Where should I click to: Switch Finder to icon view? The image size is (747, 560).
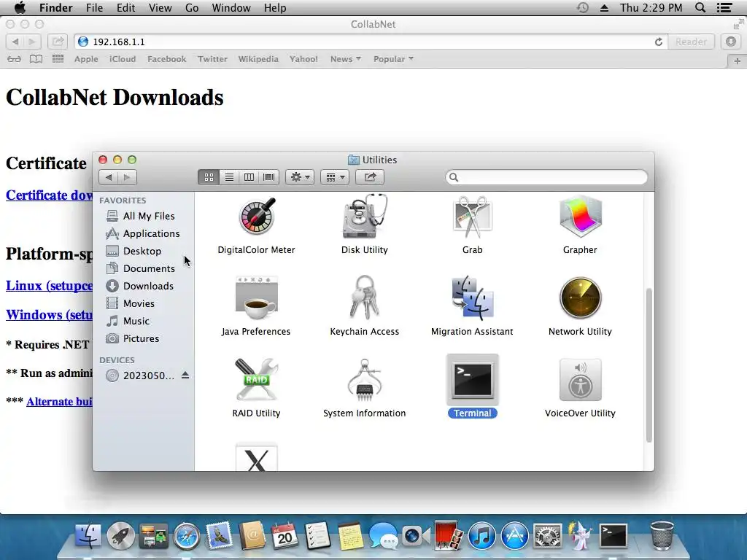209,177
